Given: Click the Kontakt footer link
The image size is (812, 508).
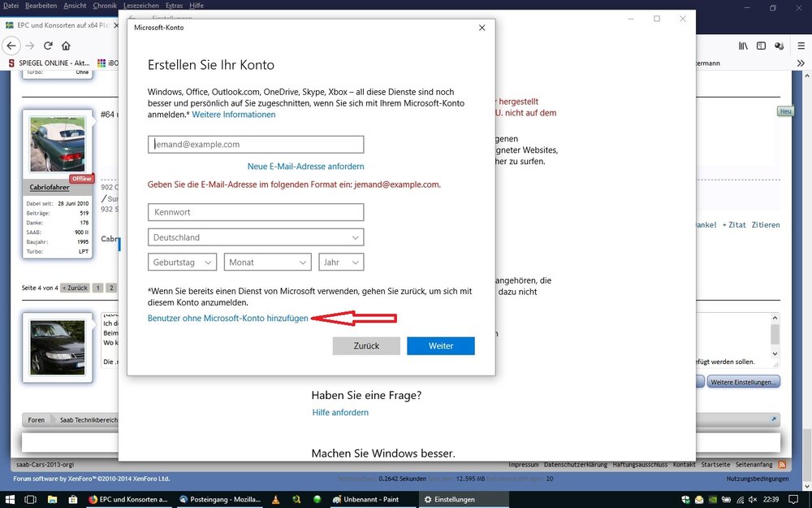Looking at the screenshot, I should coord(684,464).
